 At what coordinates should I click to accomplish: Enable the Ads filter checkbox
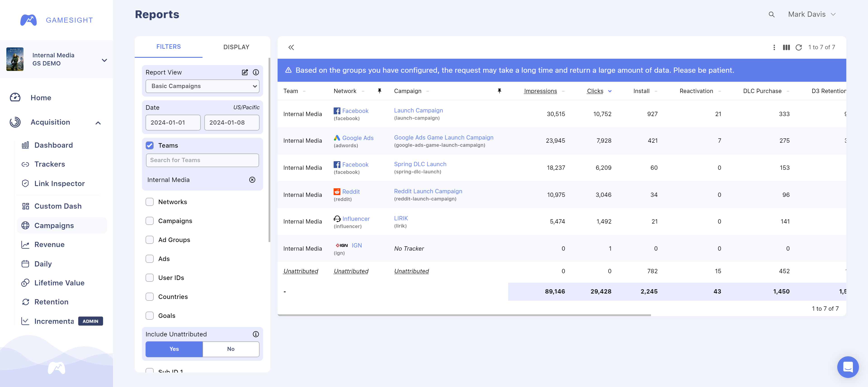tap(150, 259)
